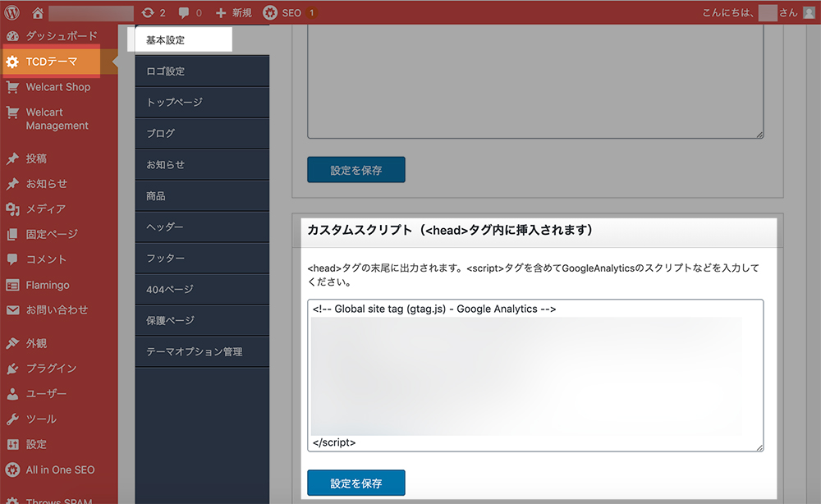The image size is (821, 504).
Task: Click 設定を保存 under the upper textarea
Action: point(356,170)
